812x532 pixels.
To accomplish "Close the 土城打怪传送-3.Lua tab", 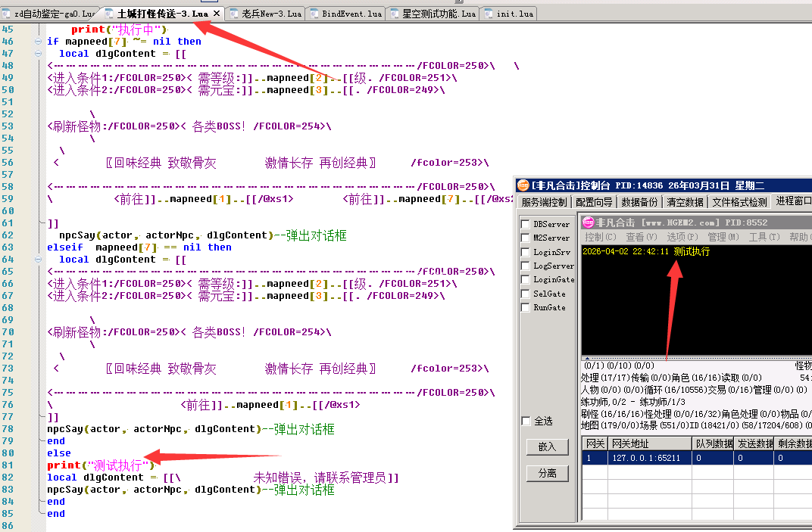I will tap(216, 14).
